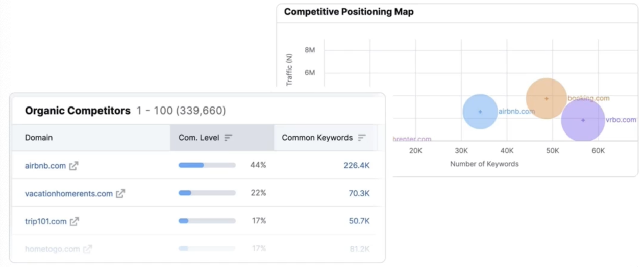Image resolution: width=644 pixels, height=267 pixels.
Task: Click the 70.3K common keywords value
Action: click(x=359, y=194)
